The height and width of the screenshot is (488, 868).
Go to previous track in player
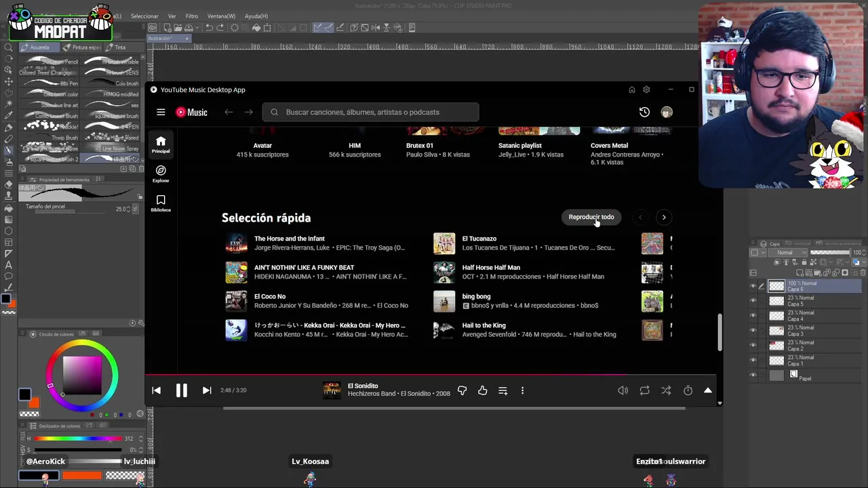click(157, 390)
